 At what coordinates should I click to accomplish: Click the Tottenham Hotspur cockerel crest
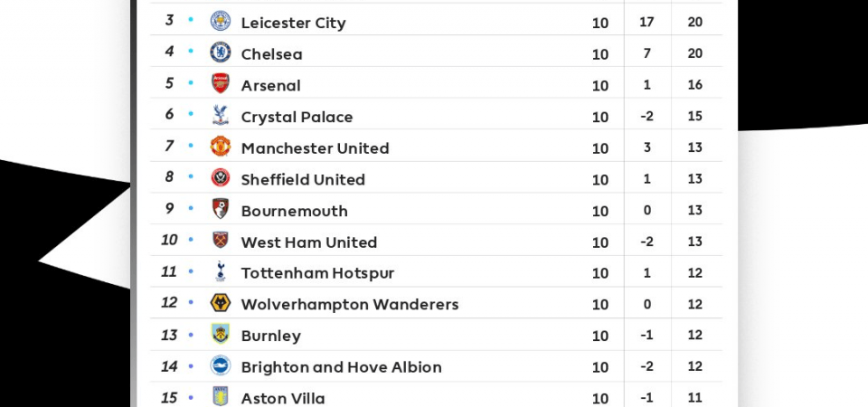pos(221,271)
